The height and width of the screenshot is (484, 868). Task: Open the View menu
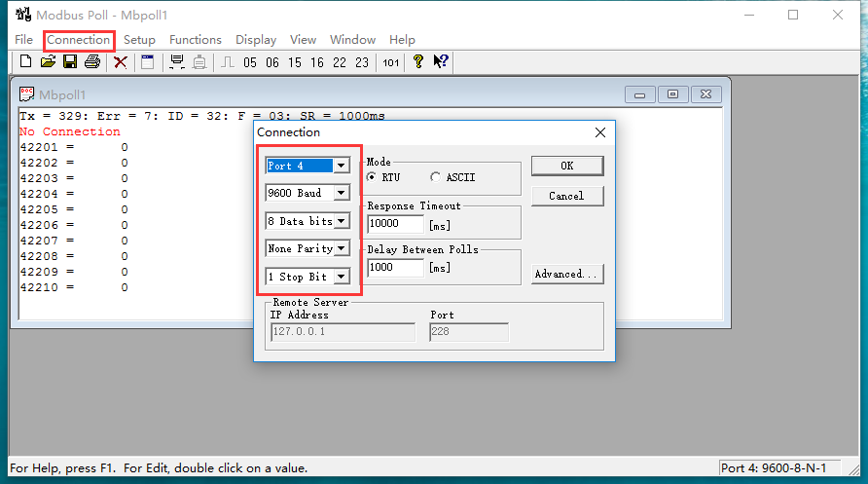coord(304,40)
